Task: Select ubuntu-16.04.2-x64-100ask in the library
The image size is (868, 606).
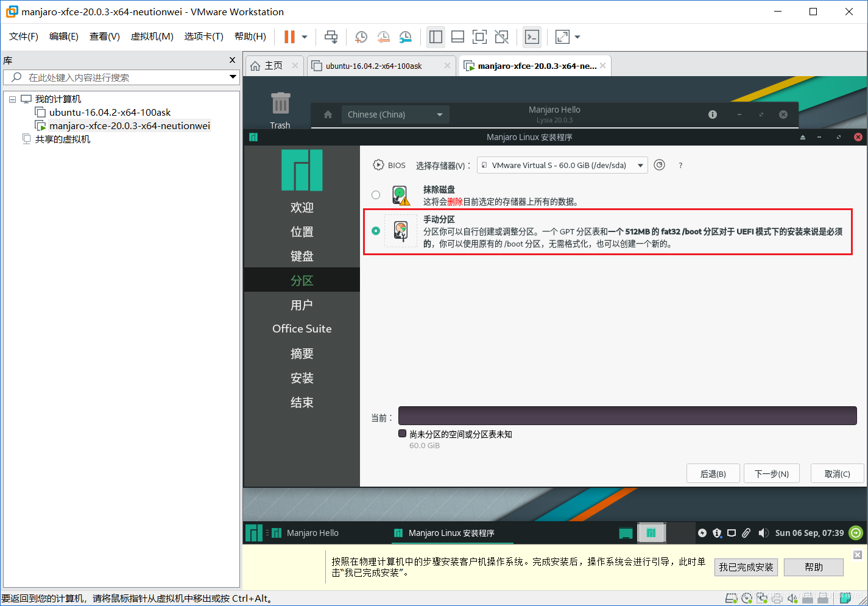Action: 110,113
